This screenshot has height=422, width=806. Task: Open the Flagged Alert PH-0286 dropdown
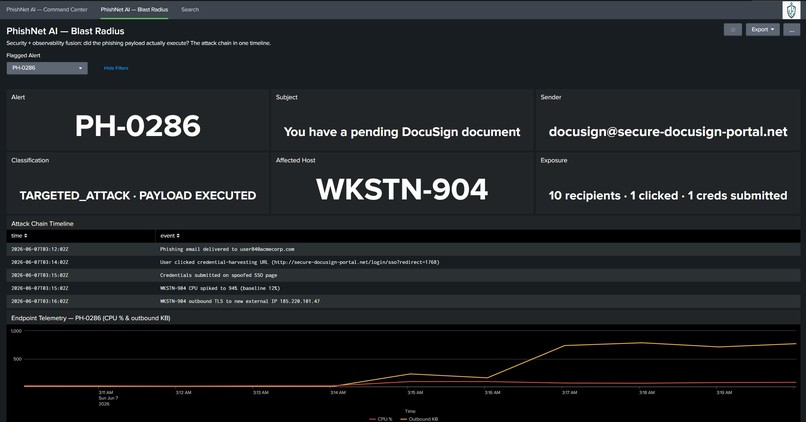(x=47, y=68)
